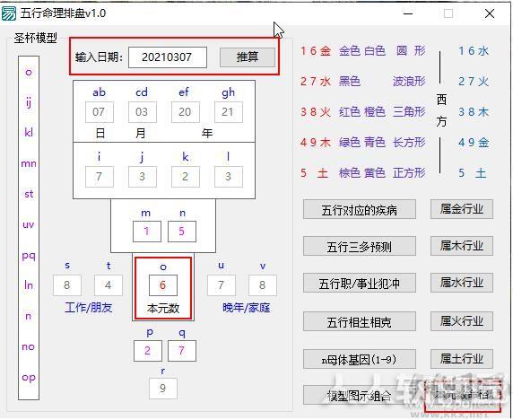Image resolution: width=513 pixels, height=420 pixels.
Task: Click the t field showing 4
Action: tap(109, 285)
